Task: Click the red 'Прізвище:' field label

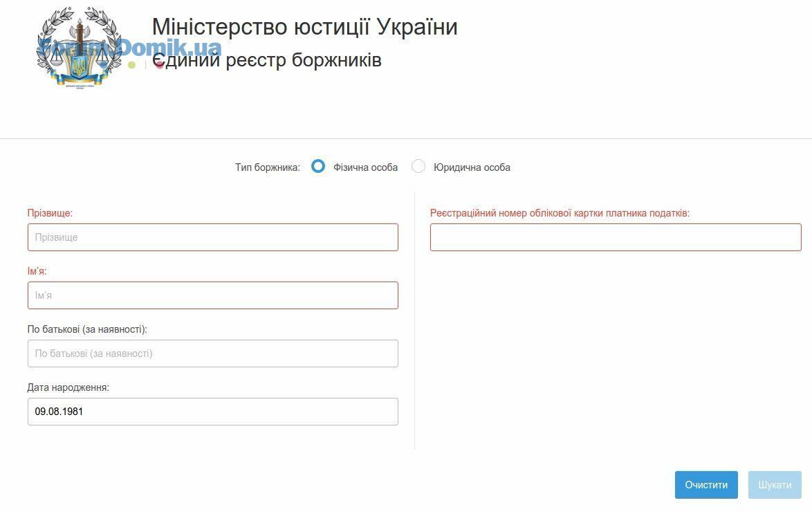Action: coord(50,213)
